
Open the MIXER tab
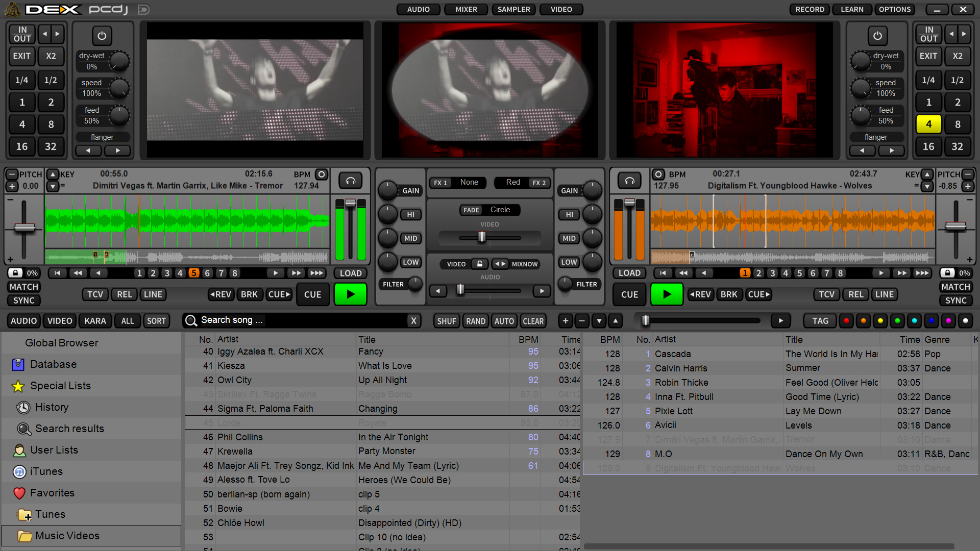pos(466,9)
